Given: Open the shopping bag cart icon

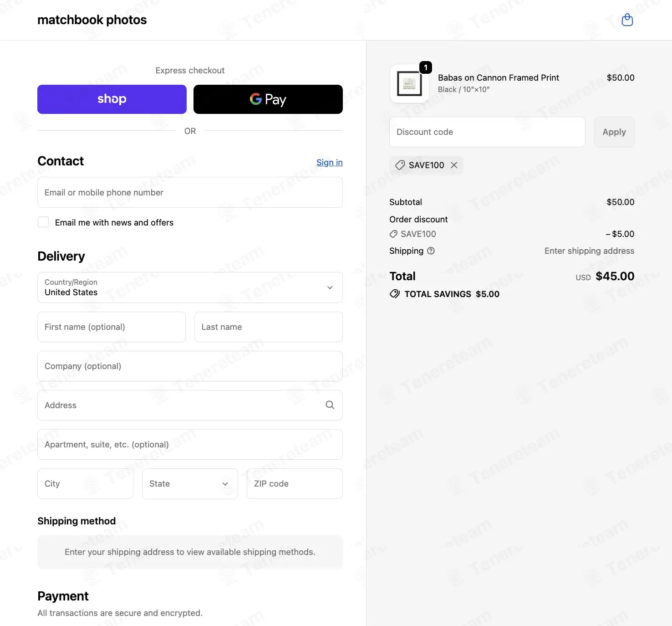Looking at the screenshot, I should (x=627, y=20).
